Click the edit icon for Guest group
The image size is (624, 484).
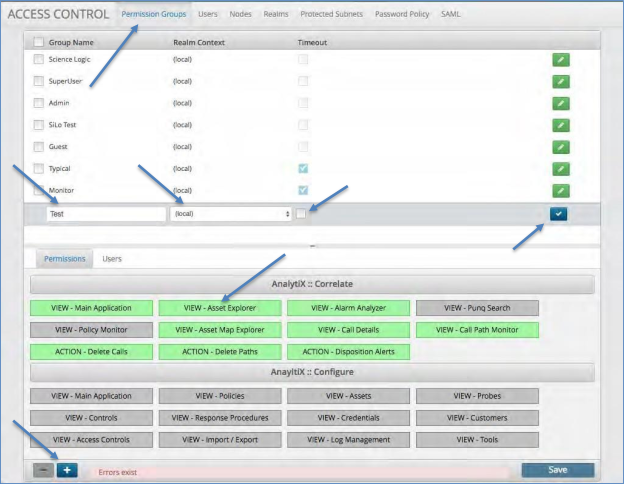point(561,146)
